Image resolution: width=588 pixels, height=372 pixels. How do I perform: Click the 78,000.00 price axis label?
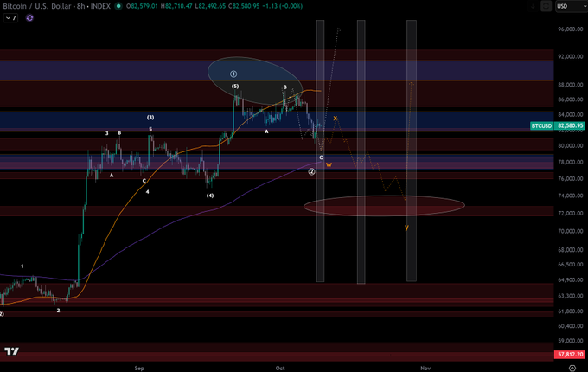coord(571,162)
